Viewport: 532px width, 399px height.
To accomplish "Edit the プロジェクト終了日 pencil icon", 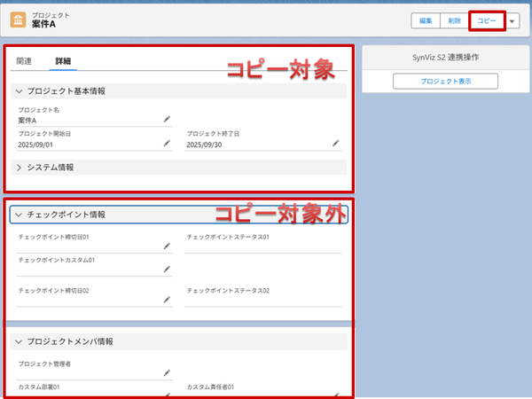I will coord(335,143).
